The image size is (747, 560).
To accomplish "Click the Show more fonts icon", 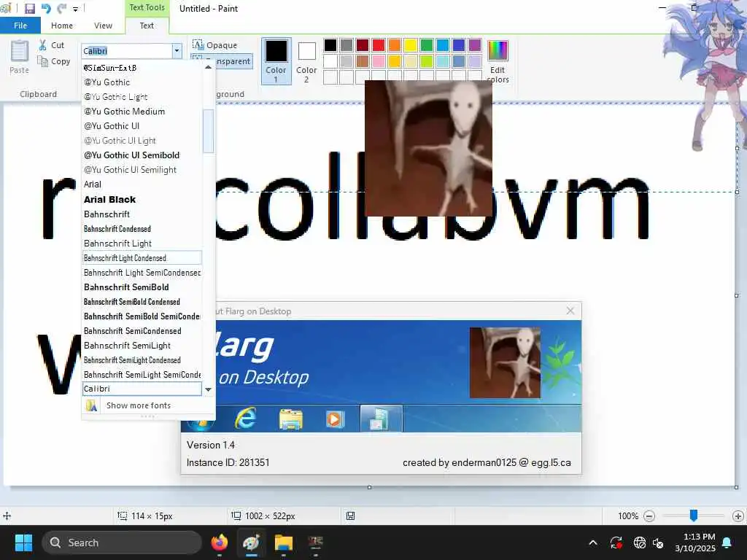I will (x=91, y=405).
